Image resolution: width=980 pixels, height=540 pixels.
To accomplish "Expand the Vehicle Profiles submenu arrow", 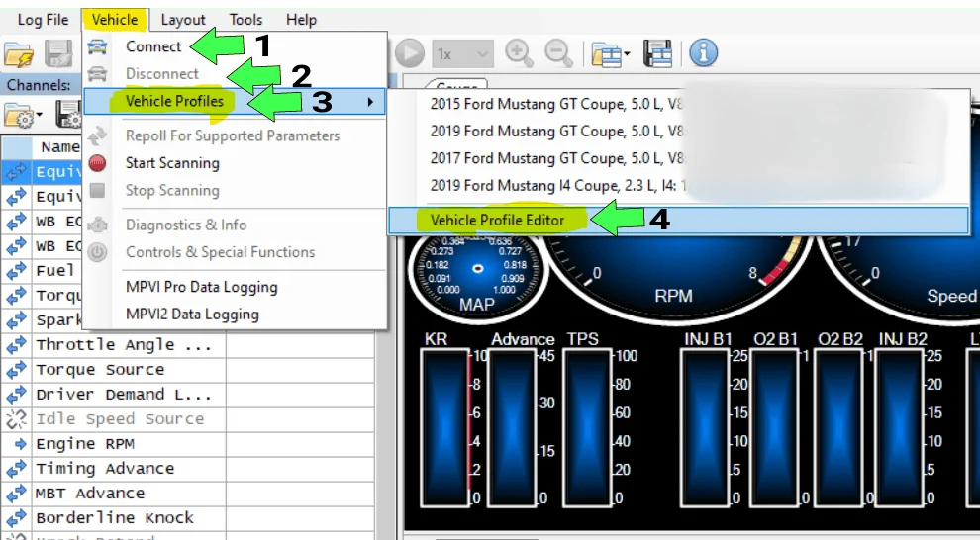I will pyautogui.click(x=370, y=101).
